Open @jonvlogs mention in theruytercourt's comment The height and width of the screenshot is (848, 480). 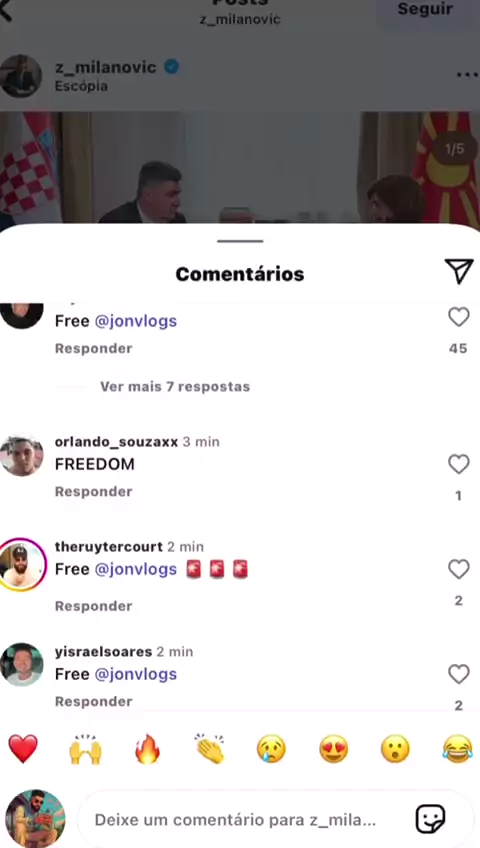[x=136, y=569]
